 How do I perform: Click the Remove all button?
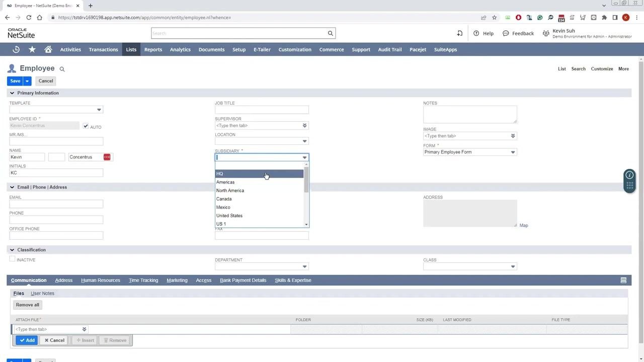27,305
